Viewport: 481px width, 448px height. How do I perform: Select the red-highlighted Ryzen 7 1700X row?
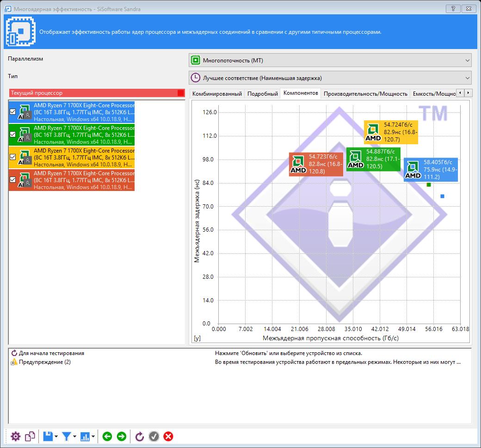point(72,180)
